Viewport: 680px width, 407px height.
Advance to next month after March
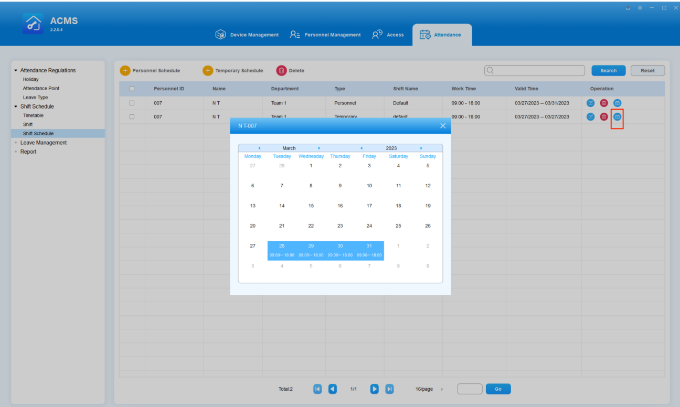click(318, 148)
